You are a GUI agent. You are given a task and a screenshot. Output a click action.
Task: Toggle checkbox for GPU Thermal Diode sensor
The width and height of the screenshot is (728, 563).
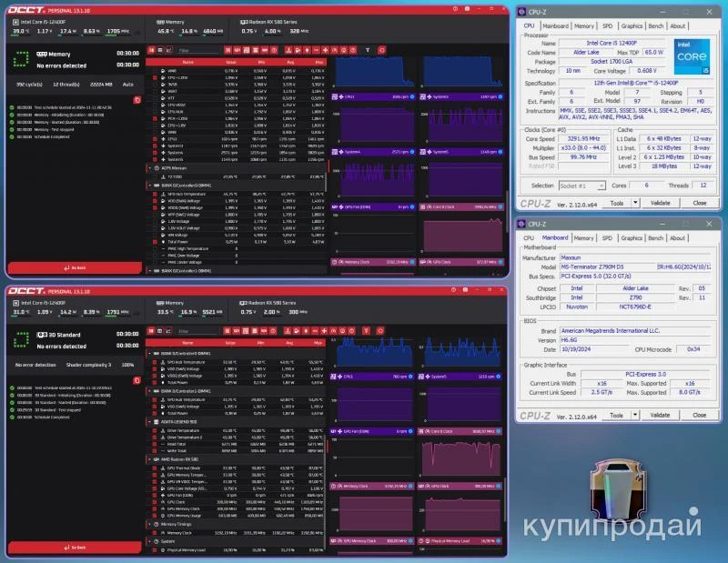click(157, 467)
